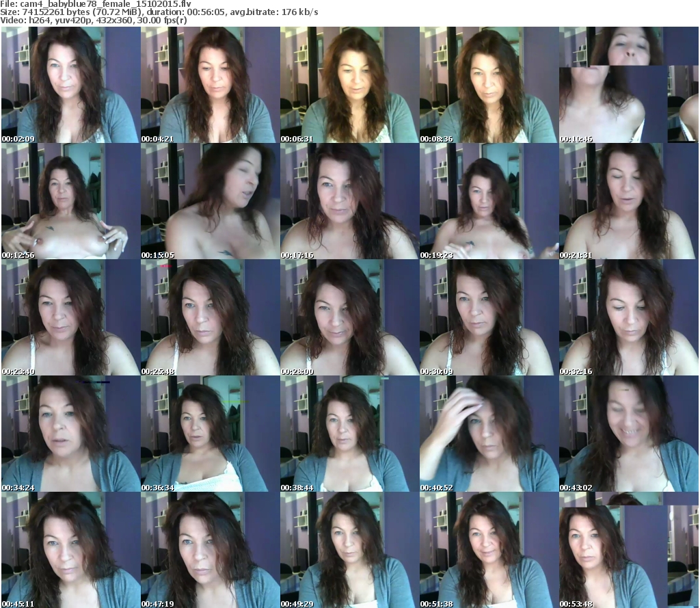Select the thumbnail stamped 00:02:09
The height and width of the screenshot is (608, 700).
pos(71,85)
